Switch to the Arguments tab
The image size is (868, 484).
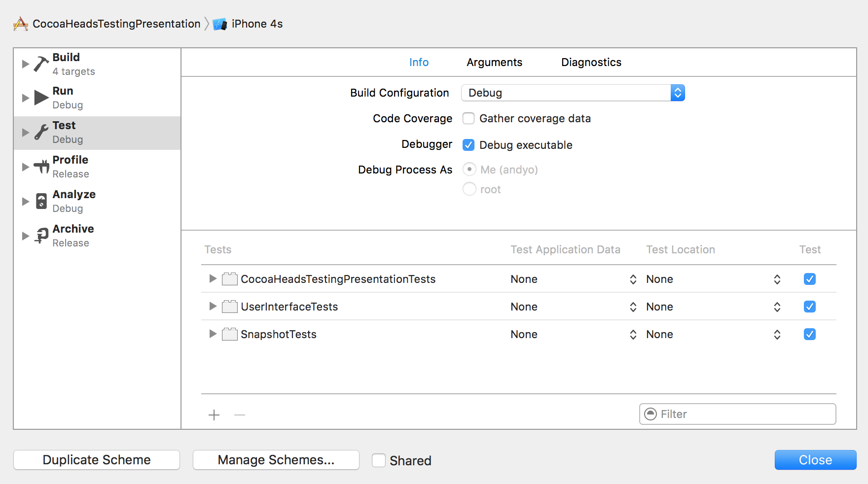494,63
